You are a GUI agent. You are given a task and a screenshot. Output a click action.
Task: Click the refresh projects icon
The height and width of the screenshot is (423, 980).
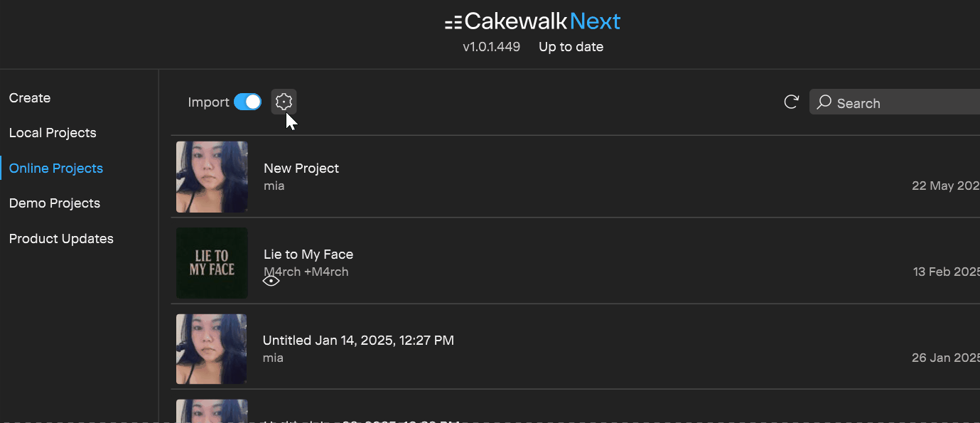pos(791,102)
